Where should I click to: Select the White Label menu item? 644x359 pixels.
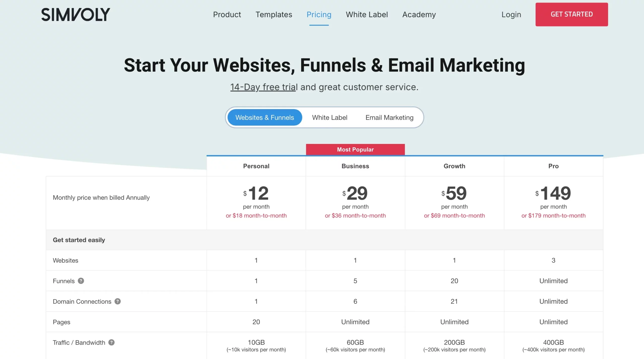367,14
